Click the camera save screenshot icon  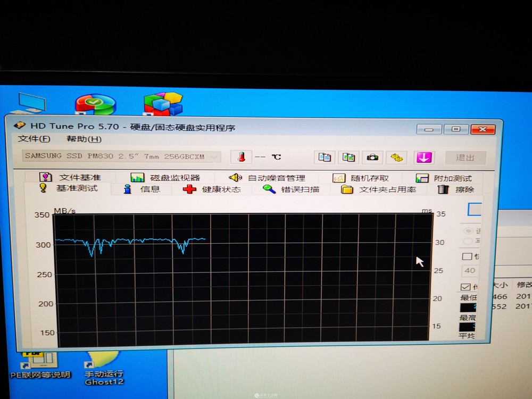point(373,157)
